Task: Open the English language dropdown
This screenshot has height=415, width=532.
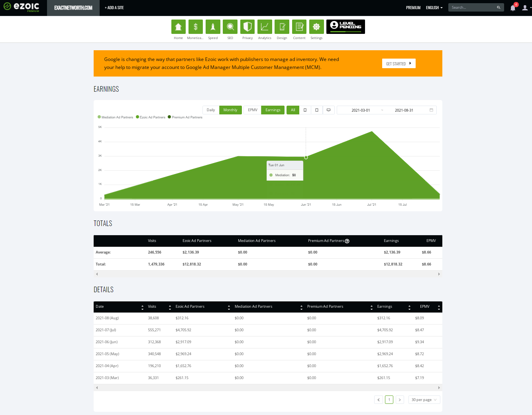Action: [x=434, y=8]
